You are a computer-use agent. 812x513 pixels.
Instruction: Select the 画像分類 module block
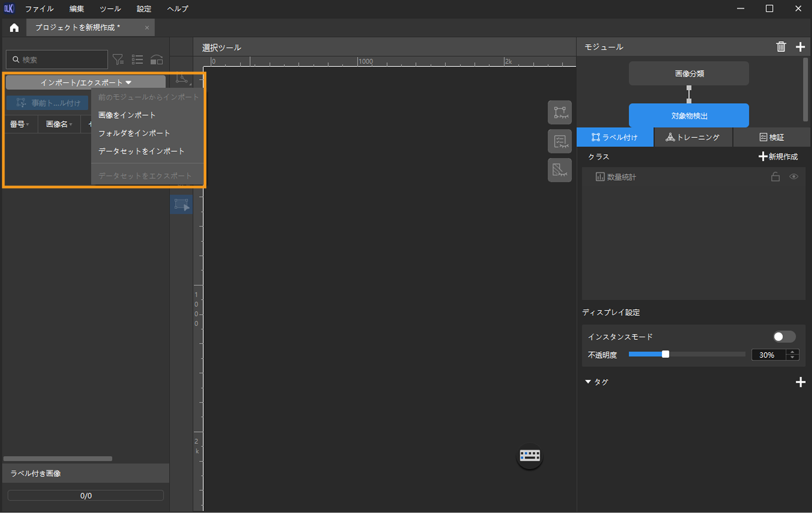[x=689, y=74]
